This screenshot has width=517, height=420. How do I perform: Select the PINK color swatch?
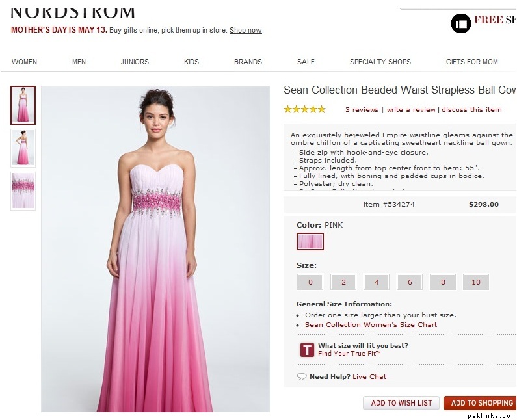[310, 242]
